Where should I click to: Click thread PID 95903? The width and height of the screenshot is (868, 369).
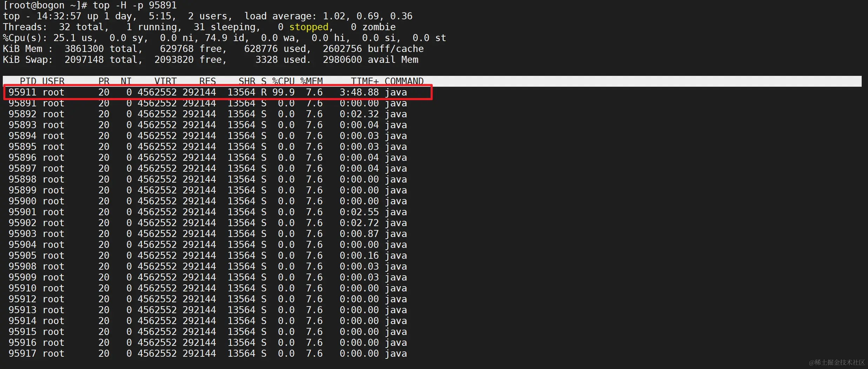click(22, 234)
